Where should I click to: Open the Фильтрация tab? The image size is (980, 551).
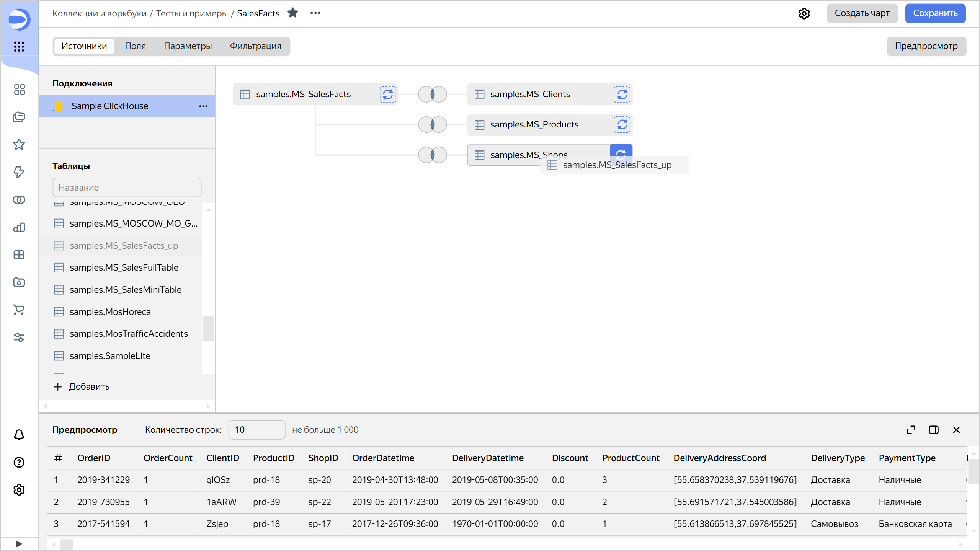(x=255, y=46)
